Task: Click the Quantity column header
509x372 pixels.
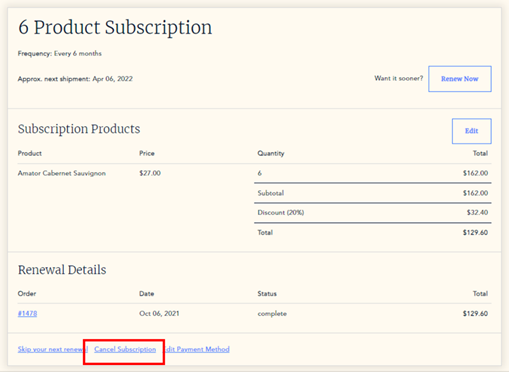Action: [271, 154]
